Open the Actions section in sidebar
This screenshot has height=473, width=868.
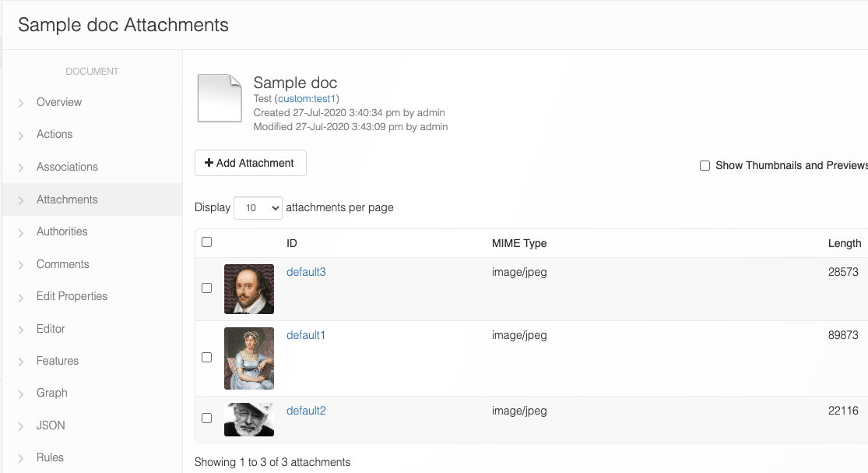point(54,134)
